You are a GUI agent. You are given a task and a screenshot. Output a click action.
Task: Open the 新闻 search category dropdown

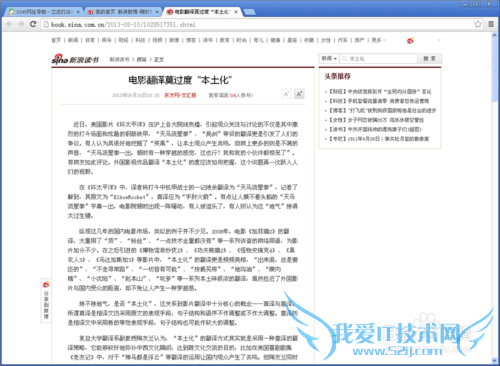pyautogui.click(x=329, y=58)
